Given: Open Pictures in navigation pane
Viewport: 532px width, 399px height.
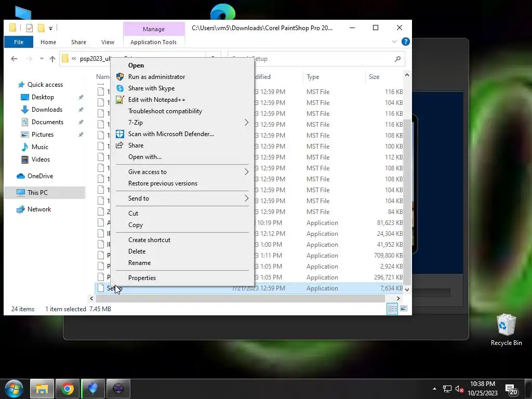Looking at the screenshot, I should click(43, 135).
